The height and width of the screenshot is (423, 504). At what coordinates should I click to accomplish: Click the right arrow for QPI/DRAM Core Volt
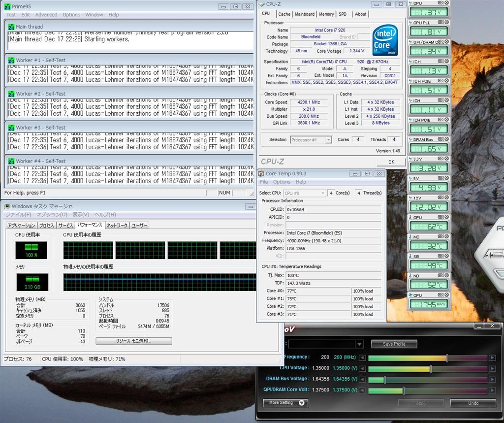pos(492,391)
